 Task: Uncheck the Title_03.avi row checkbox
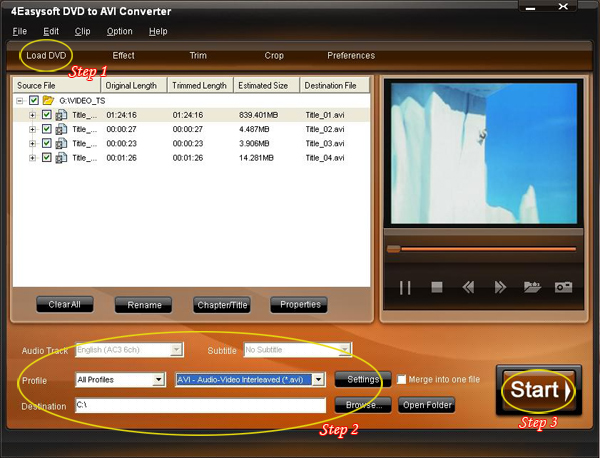pos(47,143)
